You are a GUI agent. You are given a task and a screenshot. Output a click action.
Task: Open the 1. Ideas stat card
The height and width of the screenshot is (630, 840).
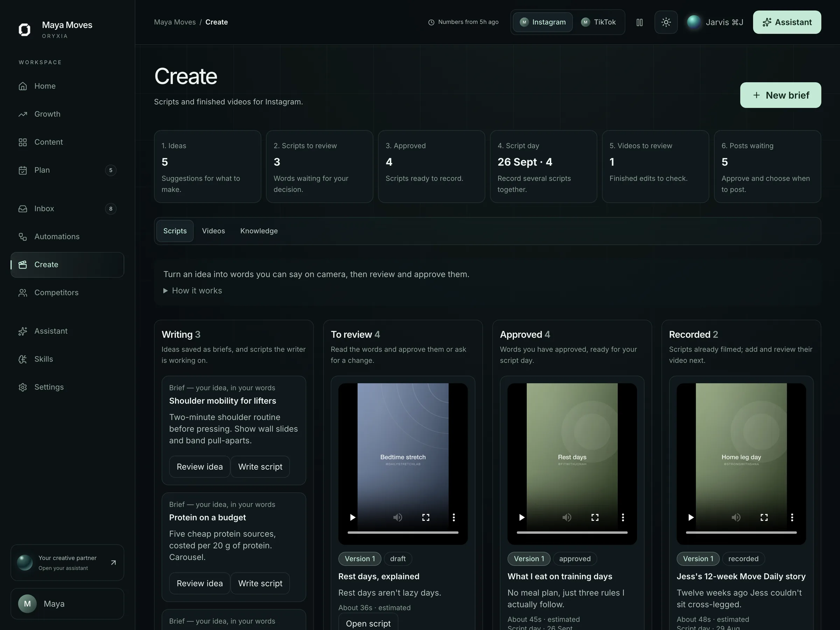click(208, 167)
